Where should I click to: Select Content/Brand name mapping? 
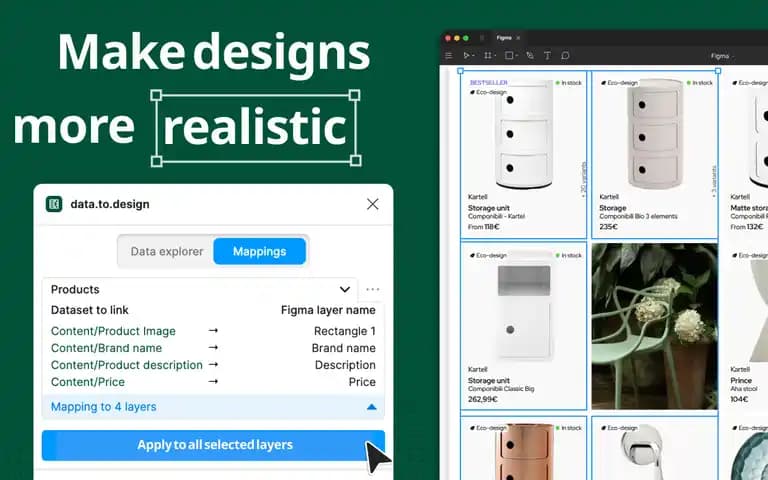(106, 348)
